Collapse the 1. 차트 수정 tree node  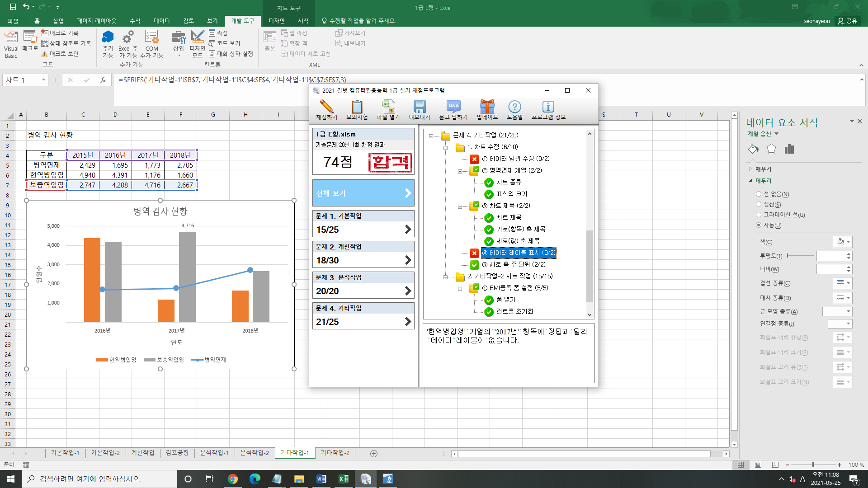tap(445, 147)
